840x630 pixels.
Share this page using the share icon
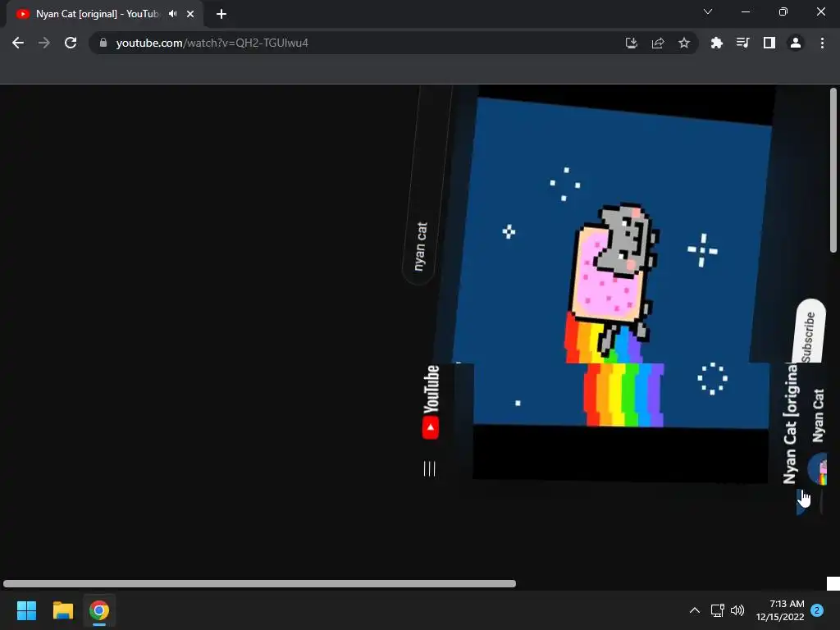(x=658, y=43)
